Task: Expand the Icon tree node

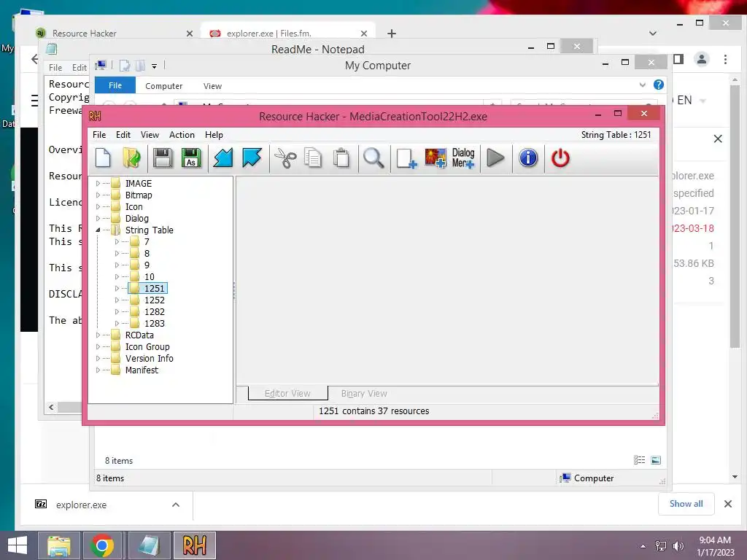Action: pyautogui.click(x=98, y=206)
